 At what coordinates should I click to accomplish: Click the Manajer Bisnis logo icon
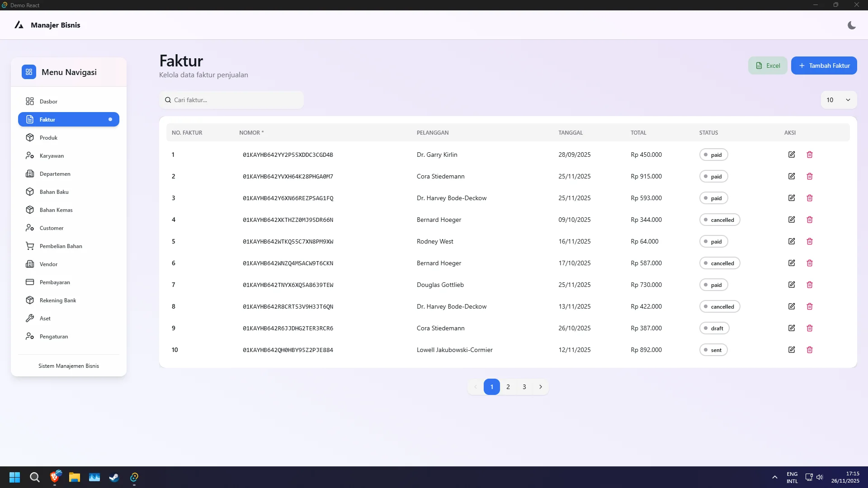coord(19,25)
